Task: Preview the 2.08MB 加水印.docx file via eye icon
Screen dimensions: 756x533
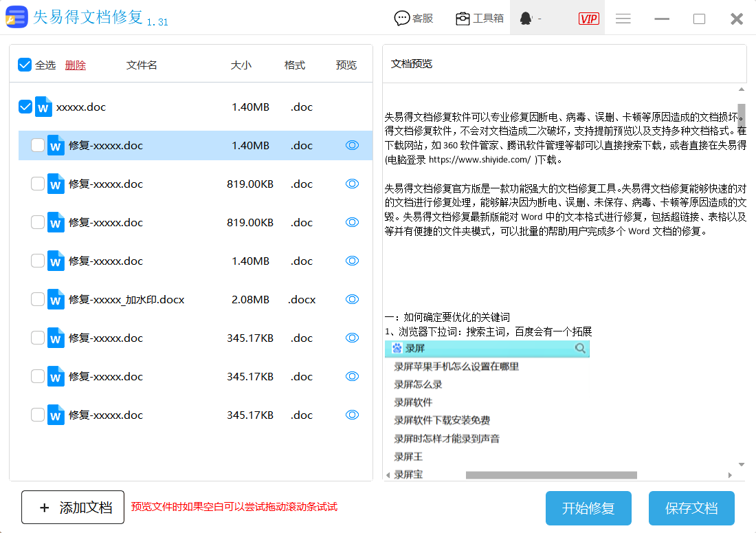Action: click(352, 299)
